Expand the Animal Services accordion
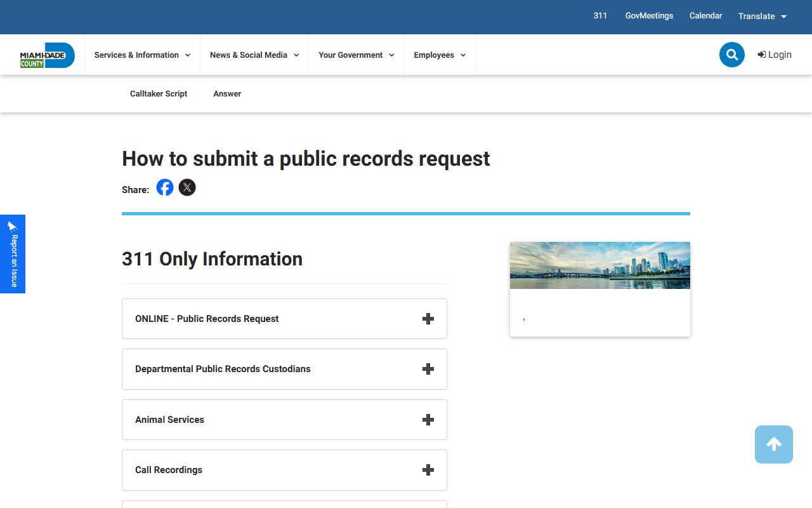This screenshot has width=812, height=508. tap(284, 420)
